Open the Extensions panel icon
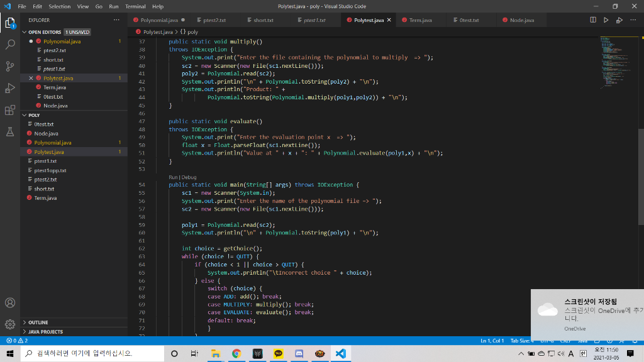 pyautogui.click(x=9, y=110)
